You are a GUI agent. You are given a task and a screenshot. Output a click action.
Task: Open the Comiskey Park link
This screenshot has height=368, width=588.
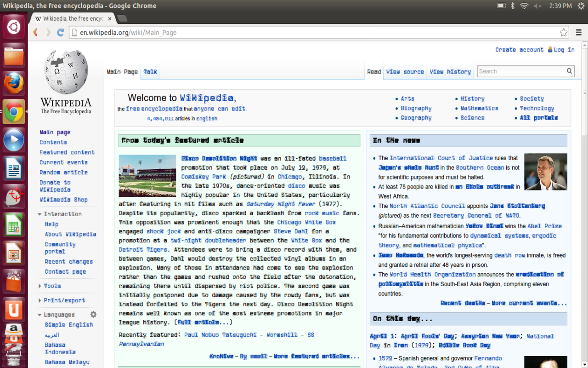[204, 177]
